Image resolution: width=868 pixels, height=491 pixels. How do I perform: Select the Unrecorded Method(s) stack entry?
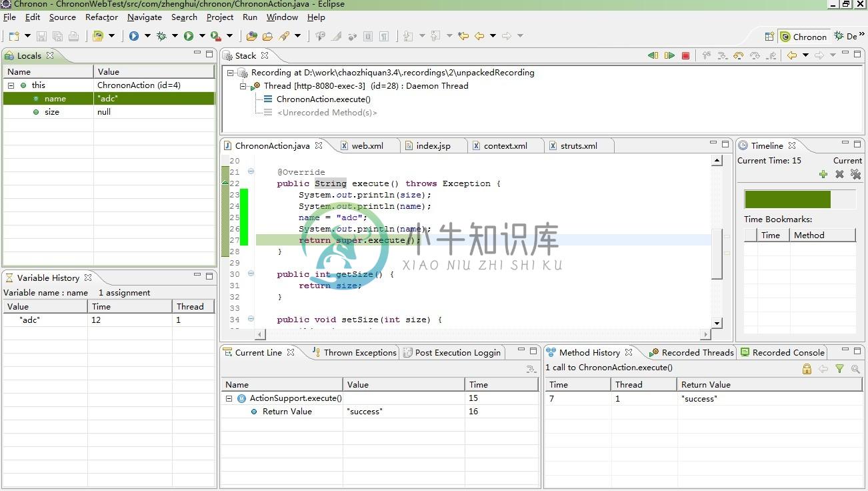327,113
